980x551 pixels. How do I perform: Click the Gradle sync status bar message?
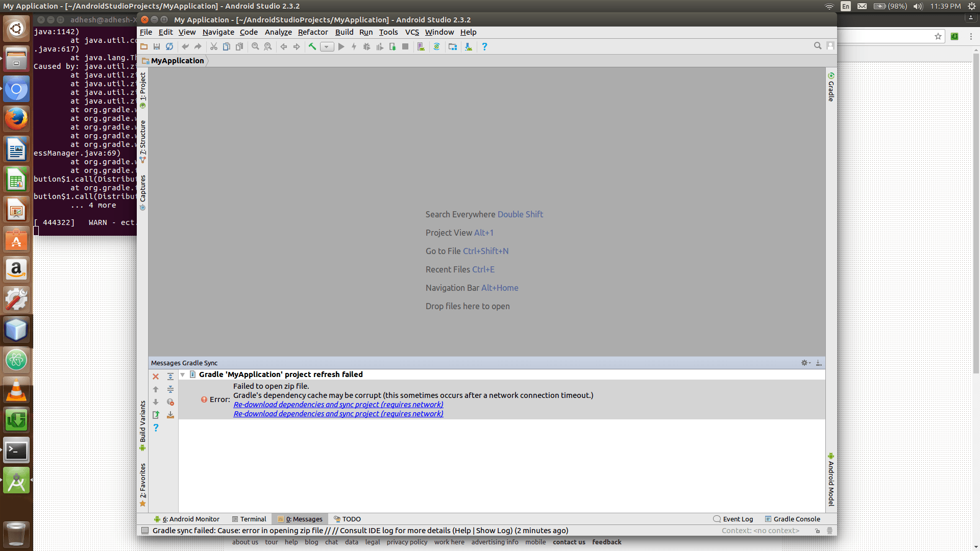361,530
